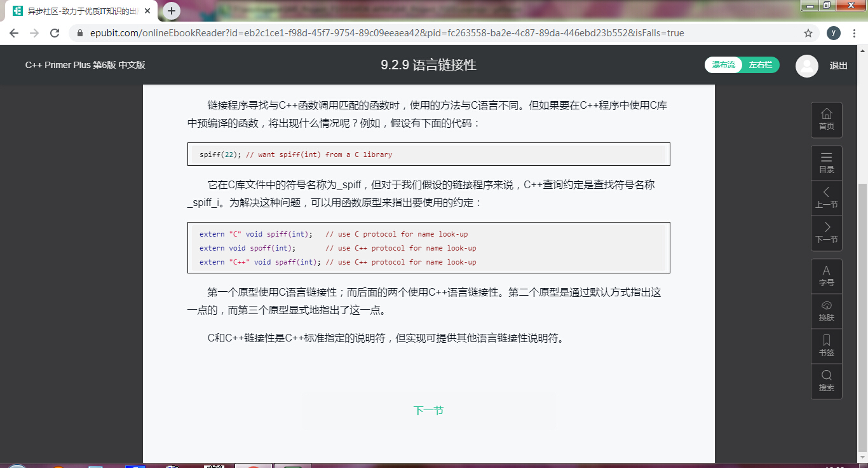This screenshot has width=868, height=468.
Task: Open the 字号 font size settings
Action: (826, 275)
